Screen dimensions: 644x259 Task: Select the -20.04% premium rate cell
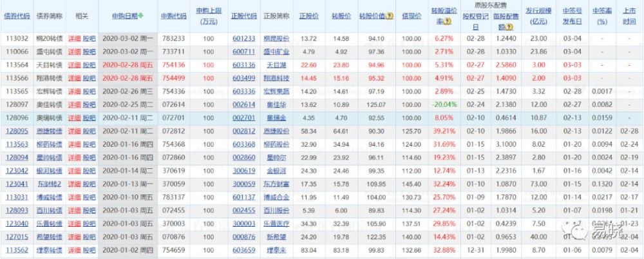pos(444,104)
